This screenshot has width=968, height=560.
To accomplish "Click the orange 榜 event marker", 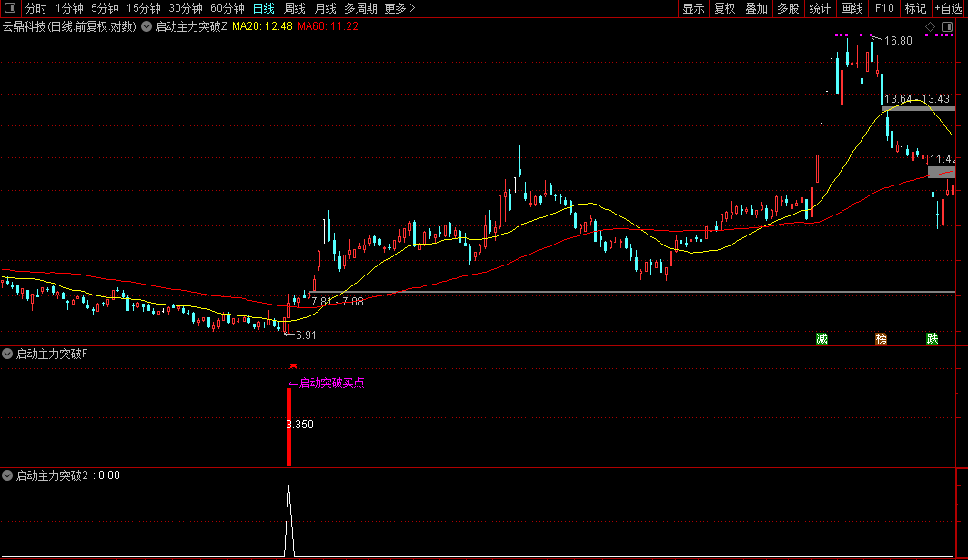I will point(881,338).
